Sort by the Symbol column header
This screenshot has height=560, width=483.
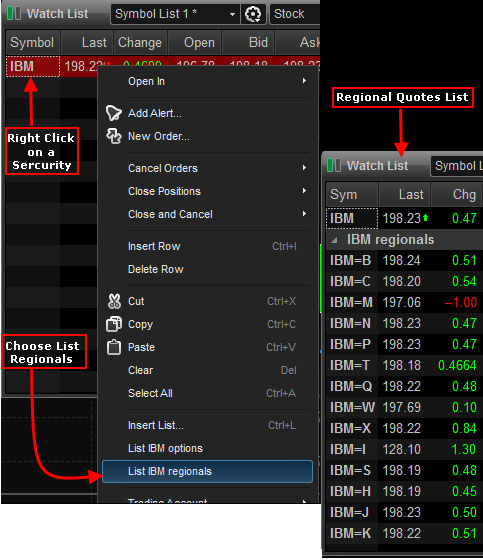(33, 42)
